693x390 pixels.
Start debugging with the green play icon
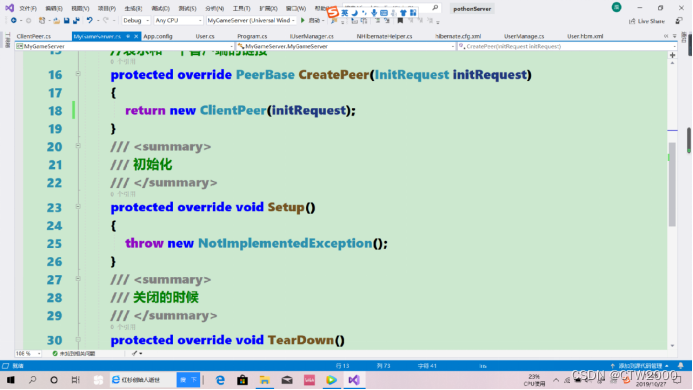[303, 20]
